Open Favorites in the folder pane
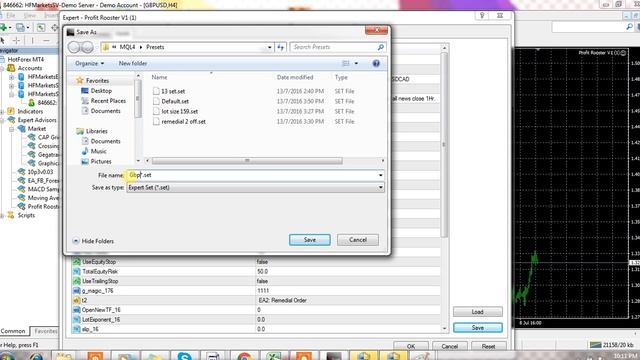This screenshot has height=360, width=640. pos(97,81)
